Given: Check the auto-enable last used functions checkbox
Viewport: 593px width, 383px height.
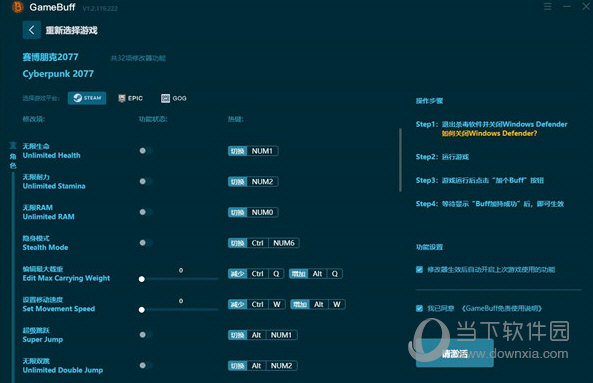Looking at the screenshot, I should 419,269.
